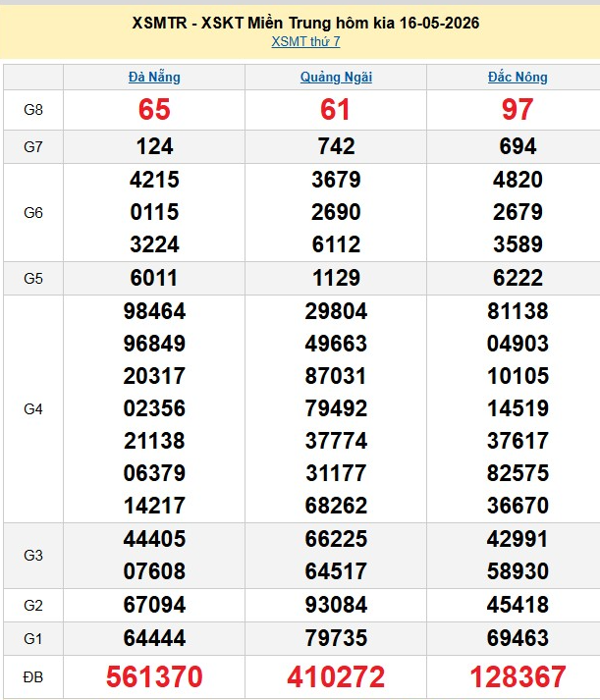
Task: Select G4 number 49663
Action: coord(336,344)
